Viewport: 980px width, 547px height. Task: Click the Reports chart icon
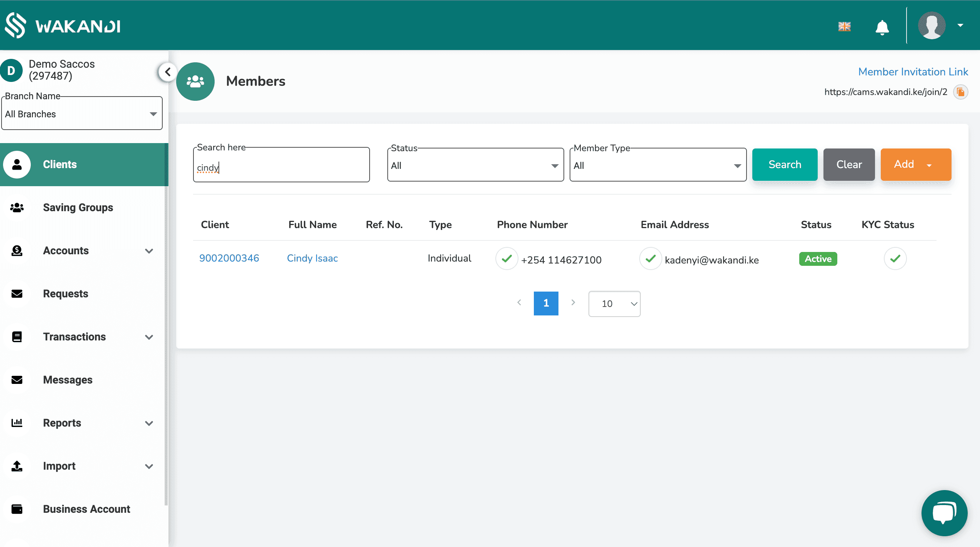17,423
